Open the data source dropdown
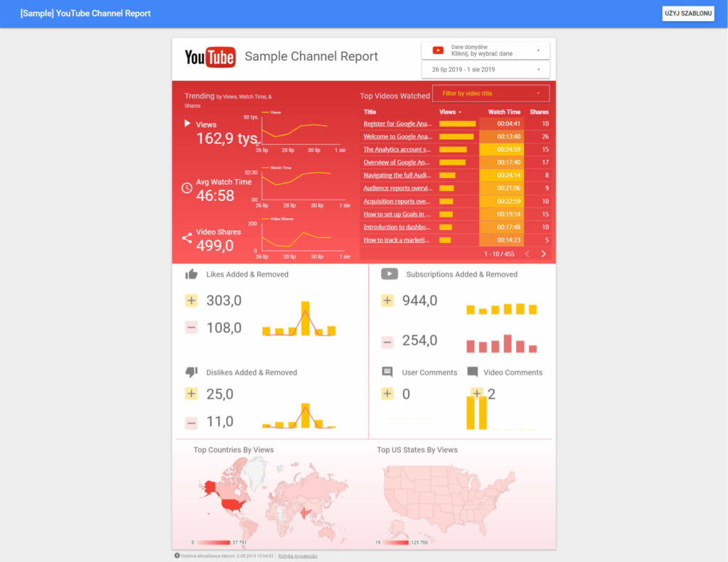 coord(486,50)
